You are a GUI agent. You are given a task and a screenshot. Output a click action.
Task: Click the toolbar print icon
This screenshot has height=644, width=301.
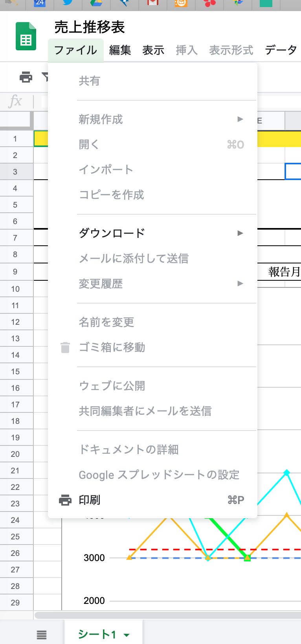pos(26,77)
